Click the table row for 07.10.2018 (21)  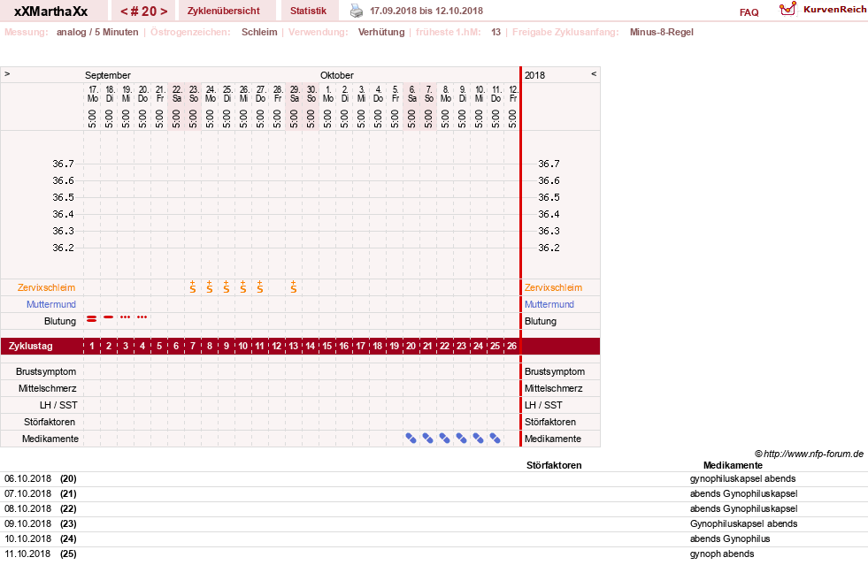434,494
